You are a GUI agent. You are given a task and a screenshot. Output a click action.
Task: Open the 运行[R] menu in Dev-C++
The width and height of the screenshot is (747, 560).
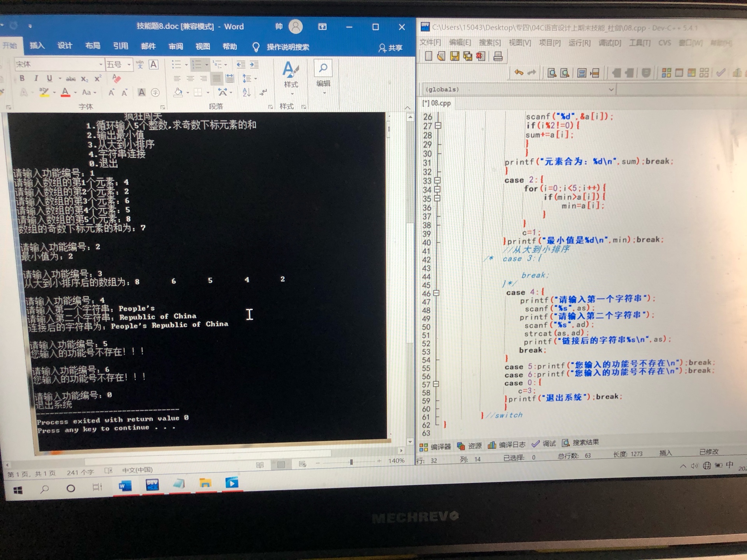tap(579, 43)
